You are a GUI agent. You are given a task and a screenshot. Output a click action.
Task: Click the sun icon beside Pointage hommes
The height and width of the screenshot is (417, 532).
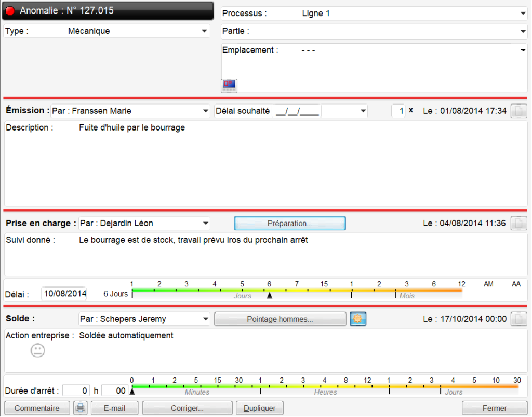358,319
